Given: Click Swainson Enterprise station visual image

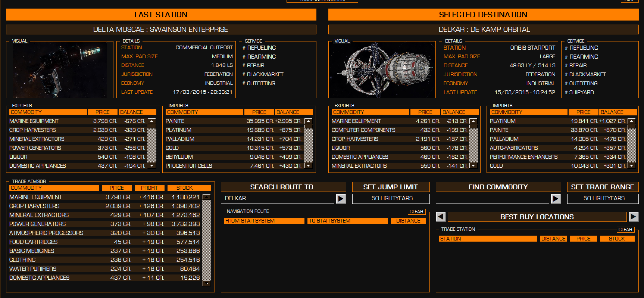Looking at the screenshot, I should click(x=60, y=69).
